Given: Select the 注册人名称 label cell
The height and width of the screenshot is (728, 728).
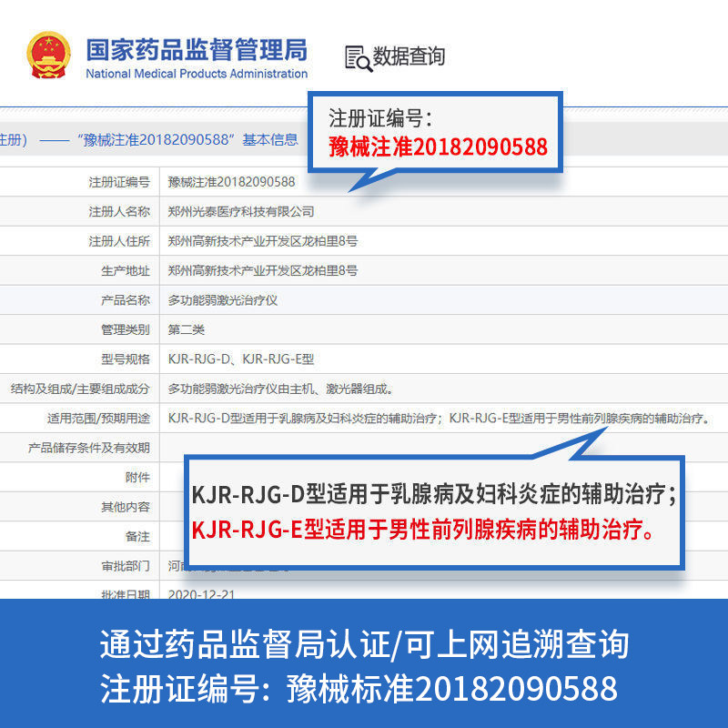Looking at the screenshot, I should 119,212.
